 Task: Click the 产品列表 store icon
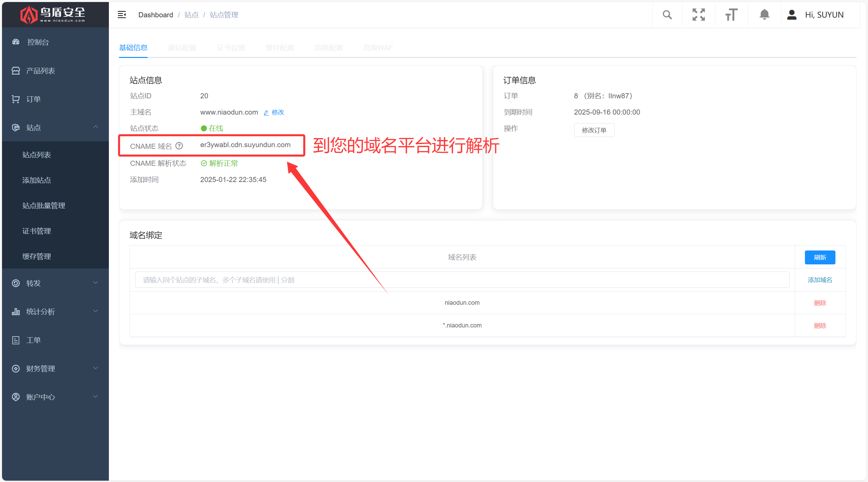pos(16,71)
